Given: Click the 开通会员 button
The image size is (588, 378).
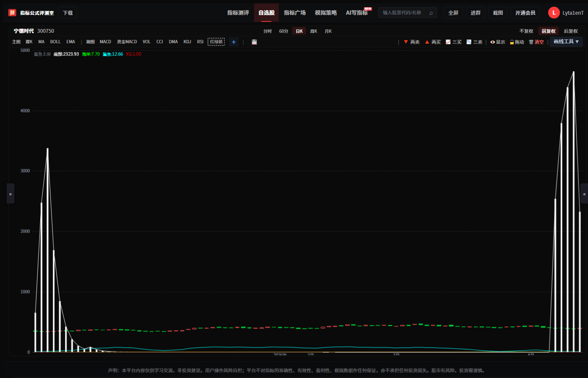Looking at the screenshot, I should [x=525, y=13].
